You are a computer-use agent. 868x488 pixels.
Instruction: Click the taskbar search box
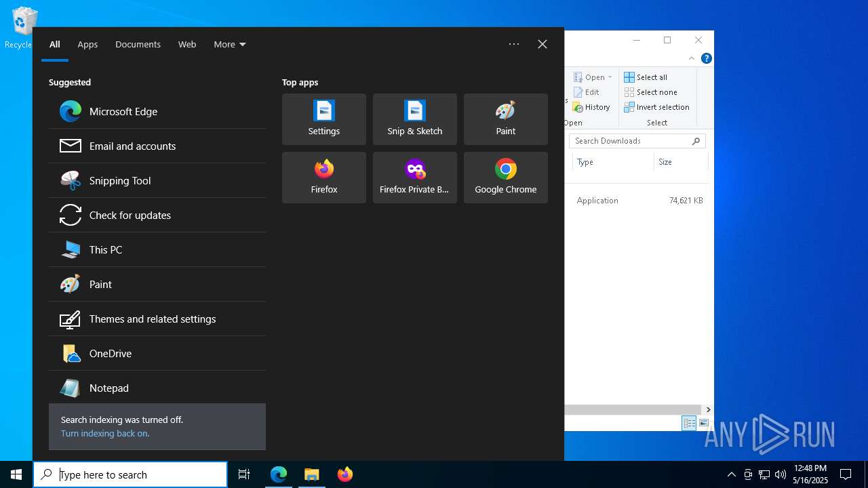[x=130, y=474]
